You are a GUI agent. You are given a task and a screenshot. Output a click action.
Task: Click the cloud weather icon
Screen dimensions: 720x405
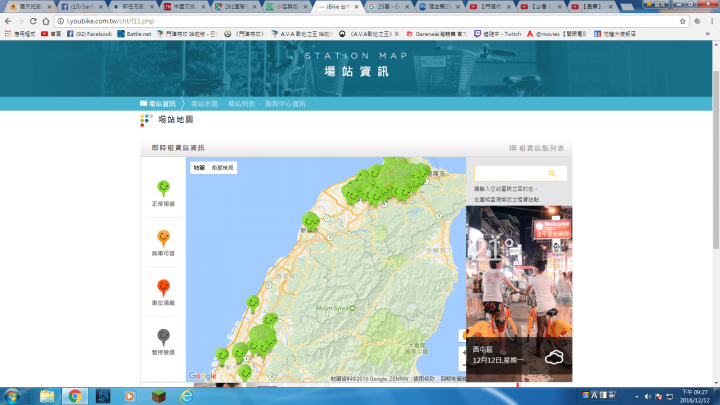[554, 357]
